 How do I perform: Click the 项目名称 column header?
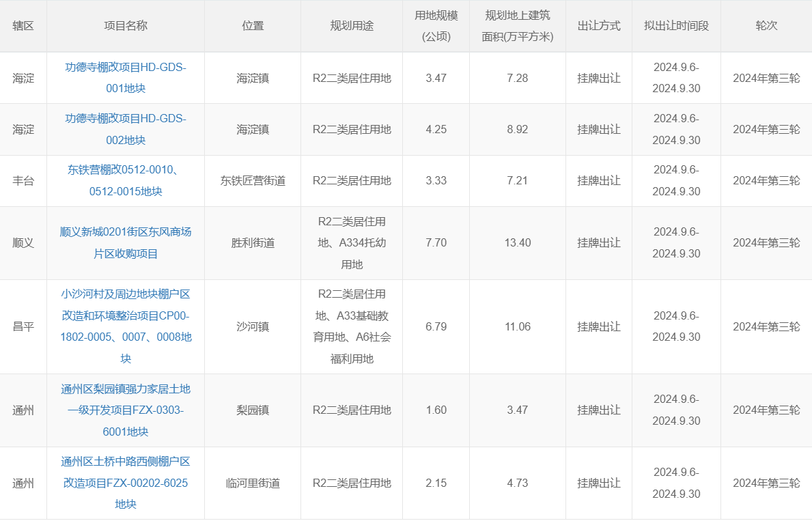point(125,25)
